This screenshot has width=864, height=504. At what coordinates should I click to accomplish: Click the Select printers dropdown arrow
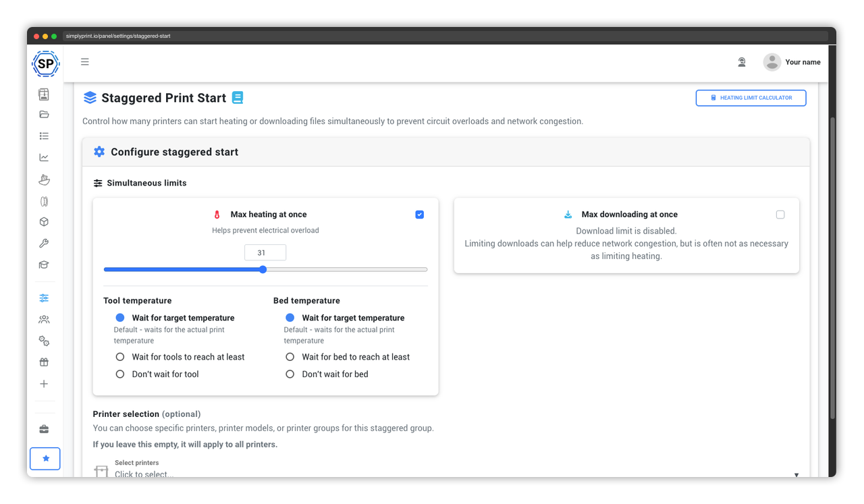coord(796,475)
